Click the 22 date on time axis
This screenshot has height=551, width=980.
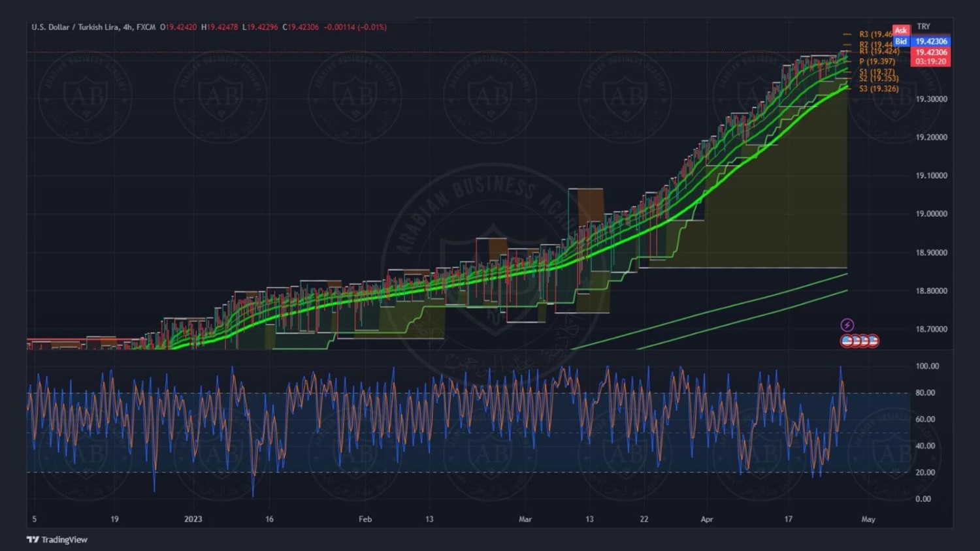click(x=644, y=520)
